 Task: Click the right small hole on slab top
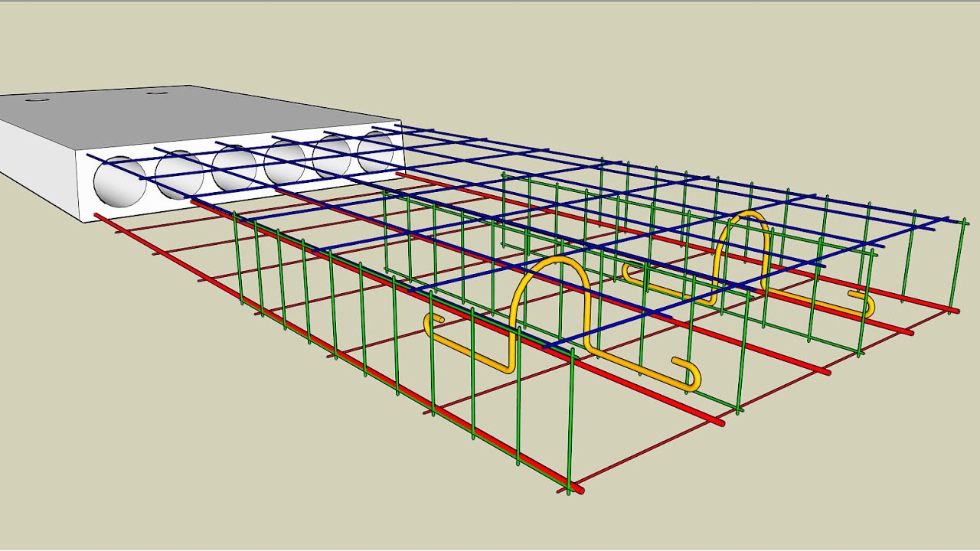157,93
